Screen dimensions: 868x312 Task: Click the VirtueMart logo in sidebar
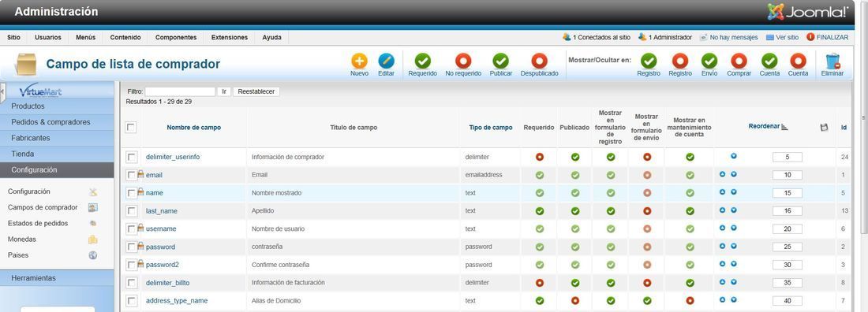pyautogui.click(x=40, y=91)
